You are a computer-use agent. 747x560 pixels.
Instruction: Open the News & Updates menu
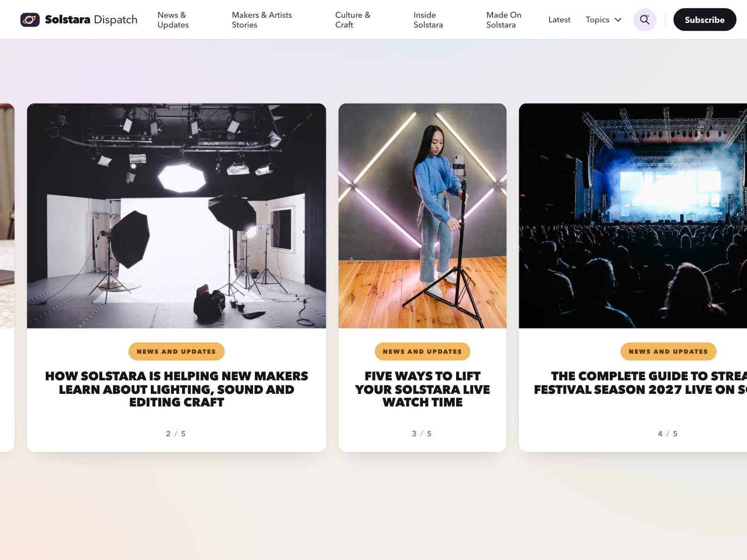pos(173,20)
